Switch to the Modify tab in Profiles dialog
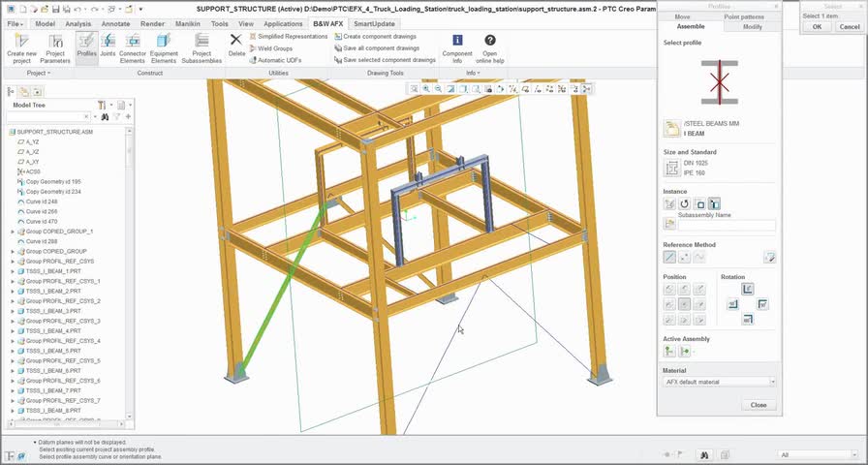Viewport: 868px width, 465px height. (753, 26)
